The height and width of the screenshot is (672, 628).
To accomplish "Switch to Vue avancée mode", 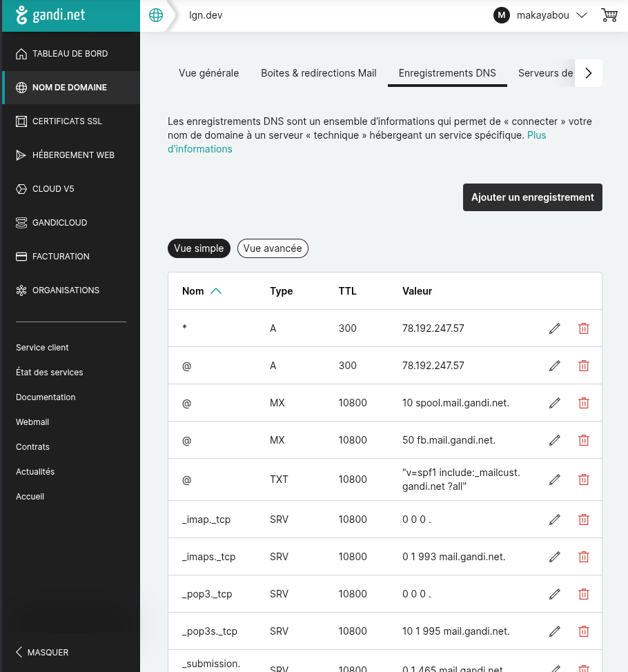I will (x=273, y=248).
